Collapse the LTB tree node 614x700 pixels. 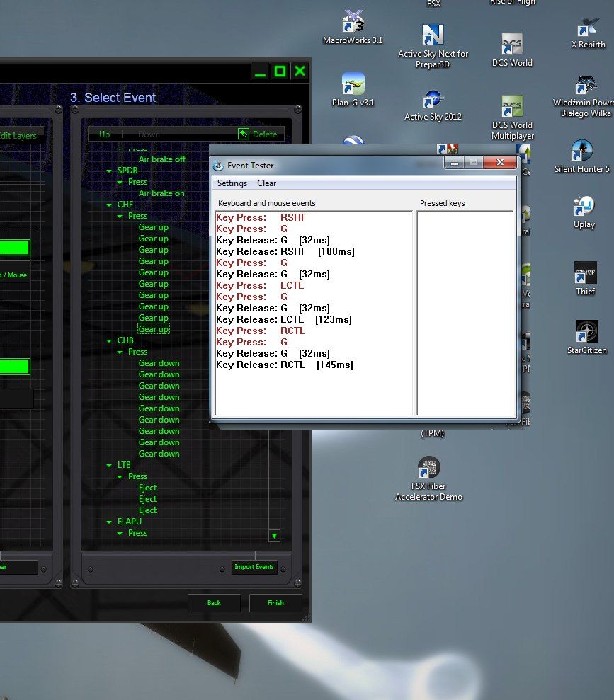coord(109,465)
